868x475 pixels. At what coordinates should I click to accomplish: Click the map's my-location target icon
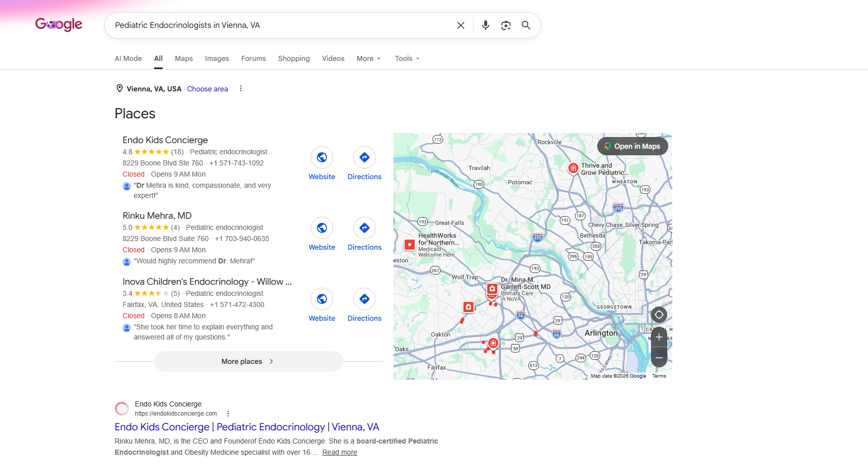coord(659,315)
